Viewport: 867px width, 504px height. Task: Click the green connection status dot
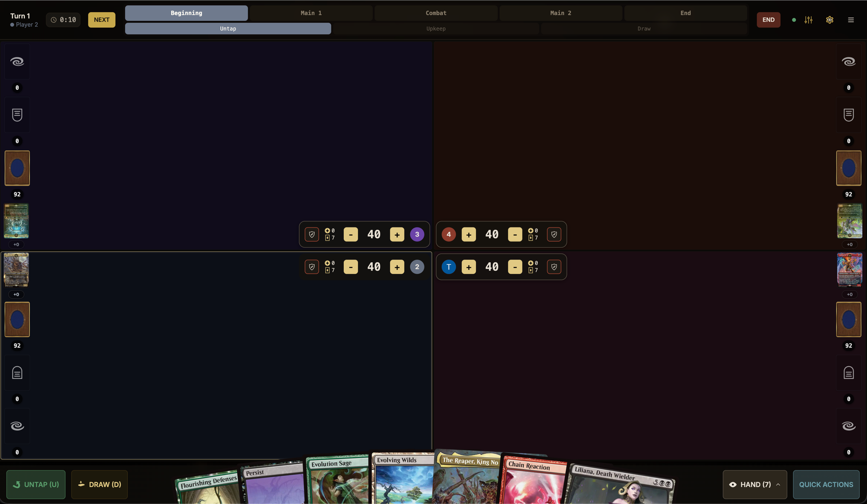pyautogui.click(x=793, y=20)
